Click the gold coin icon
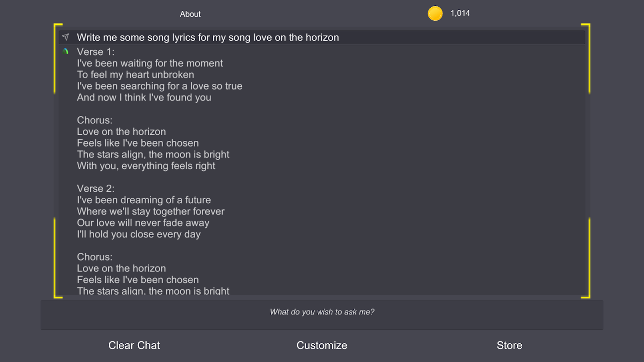The width and height of the screenshot is (644, 362). (435, 14)
